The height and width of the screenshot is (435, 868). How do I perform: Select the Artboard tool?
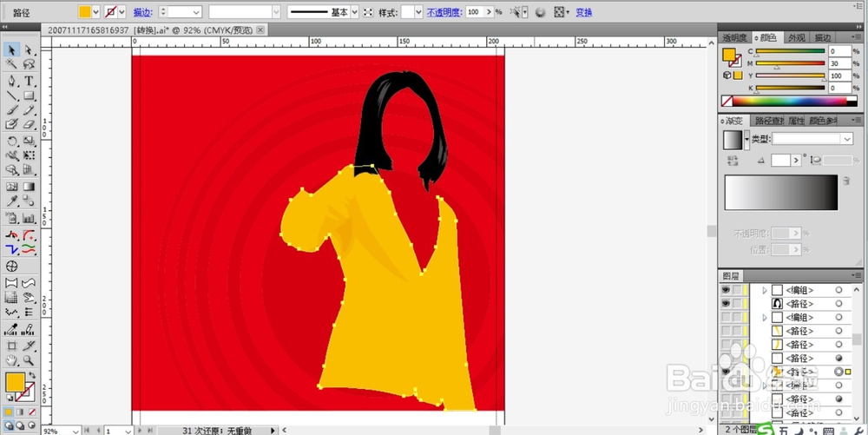pyautogui.click(x=11, y=346)
